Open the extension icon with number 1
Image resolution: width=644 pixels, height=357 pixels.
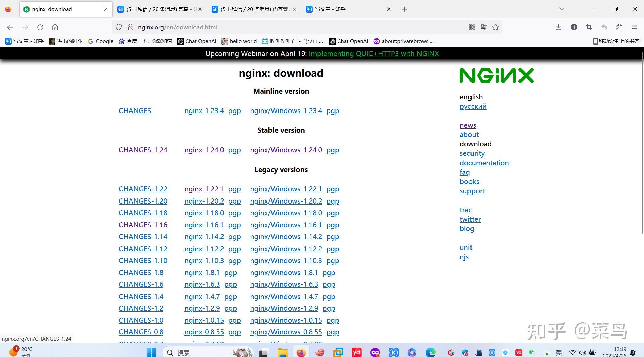click(574, 27)
